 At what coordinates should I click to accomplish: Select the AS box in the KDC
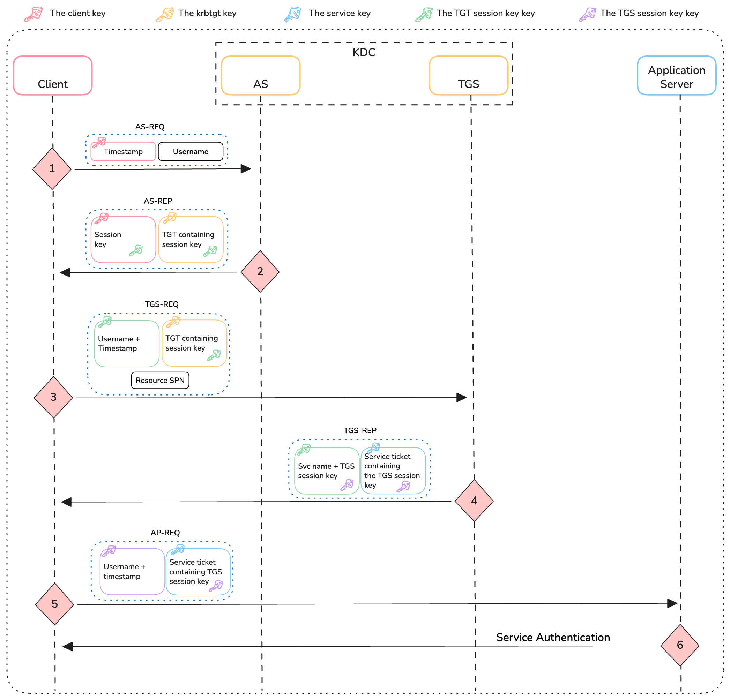[261, 76]
